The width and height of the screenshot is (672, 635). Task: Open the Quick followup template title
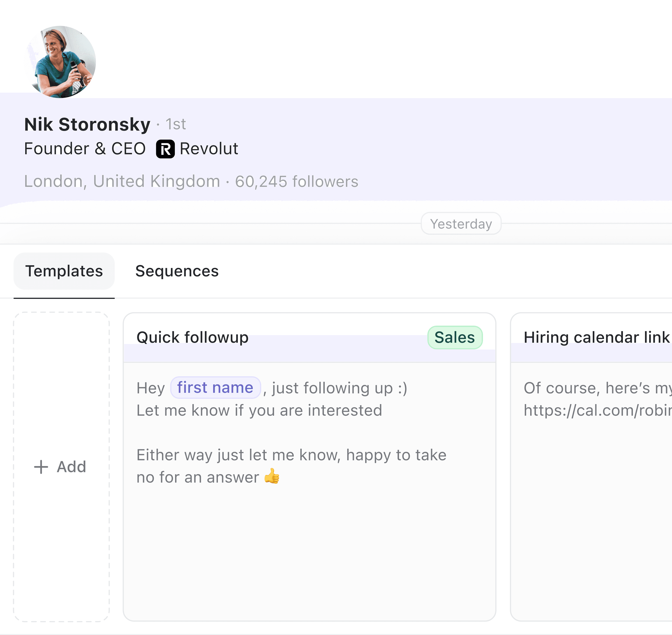(192, 337)
